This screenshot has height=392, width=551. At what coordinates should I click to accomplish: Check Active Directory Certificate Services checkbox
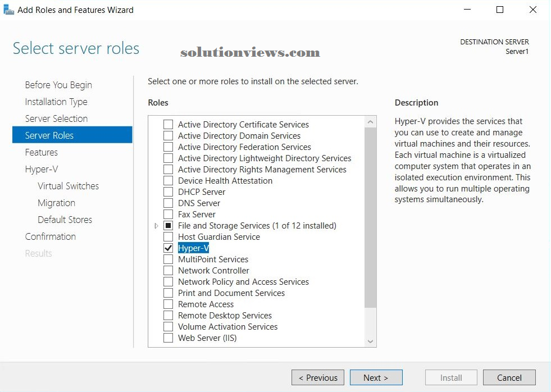169,124
